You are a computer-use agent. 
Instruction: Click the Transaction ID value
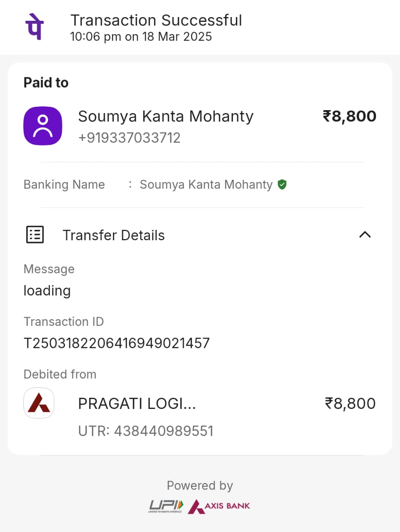(117, 343)
